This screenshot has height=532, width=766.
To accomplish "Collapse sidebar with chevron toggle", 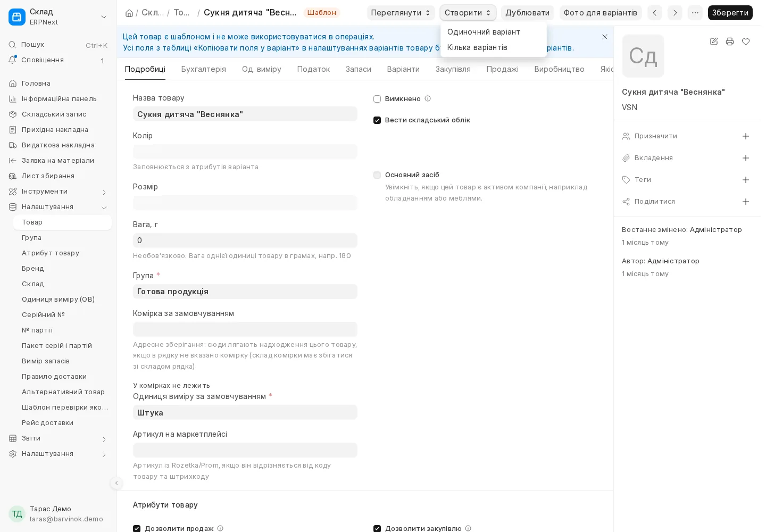I will point(116,483).
